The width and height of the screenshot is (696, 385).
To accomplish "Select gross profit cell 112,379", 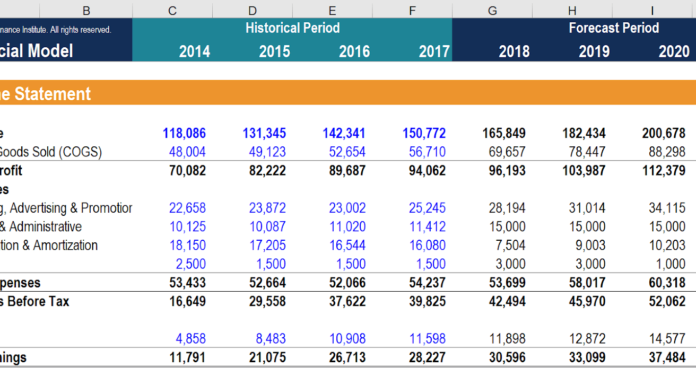I will pyautogui.click(x=663, y=171).
